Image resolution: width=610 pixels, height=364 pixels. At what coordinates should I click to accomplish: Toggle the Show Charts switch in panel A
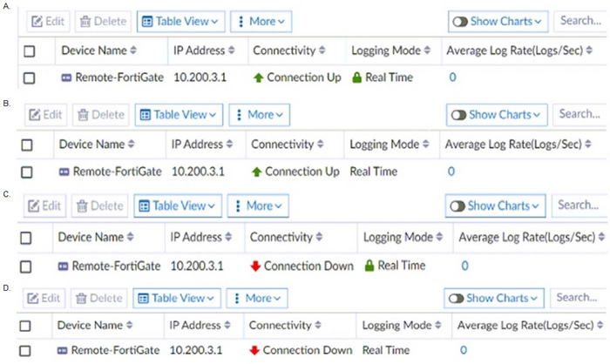(x=460, y=22)
